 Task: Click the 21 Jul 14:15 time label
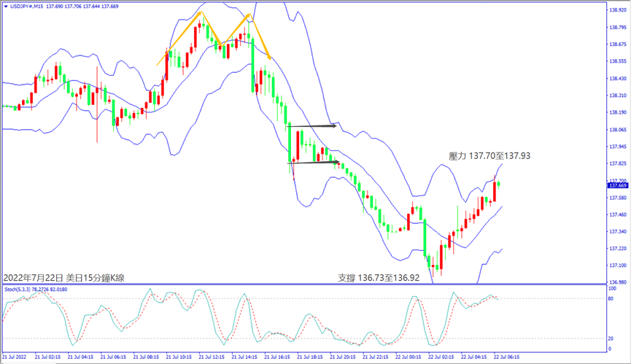tap(245, 358)
